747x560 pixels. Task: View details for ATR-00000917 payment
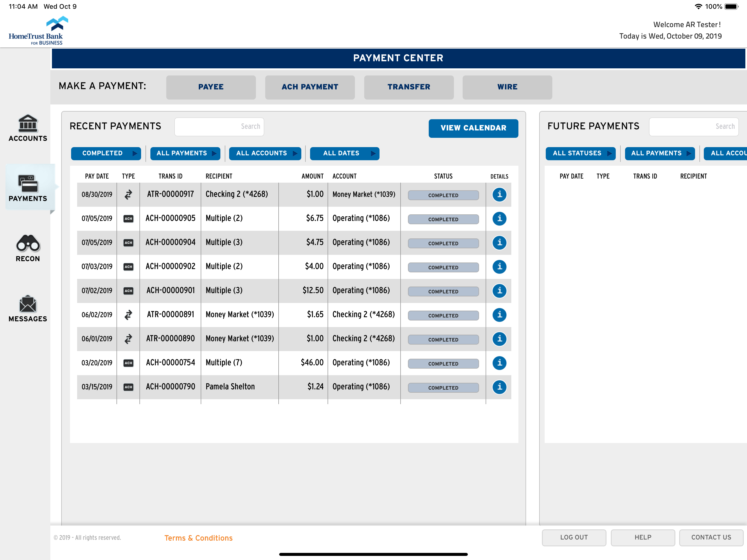coord(499,194)
